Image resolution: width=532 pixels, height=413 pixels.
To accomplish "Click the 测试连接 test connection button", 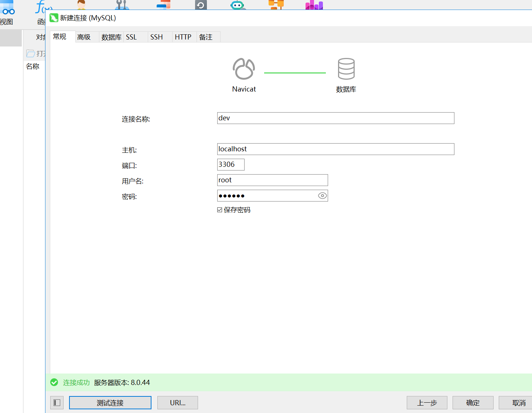I will click(x=110, y=403).
